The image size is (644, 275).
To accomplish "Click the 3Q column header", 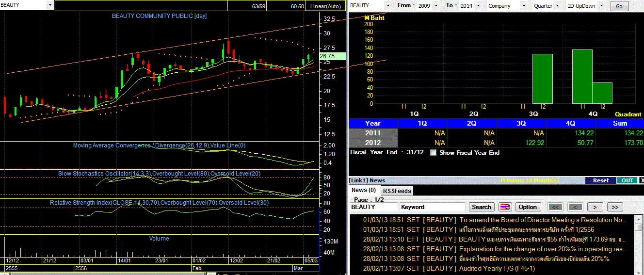I will click(521, 123).
